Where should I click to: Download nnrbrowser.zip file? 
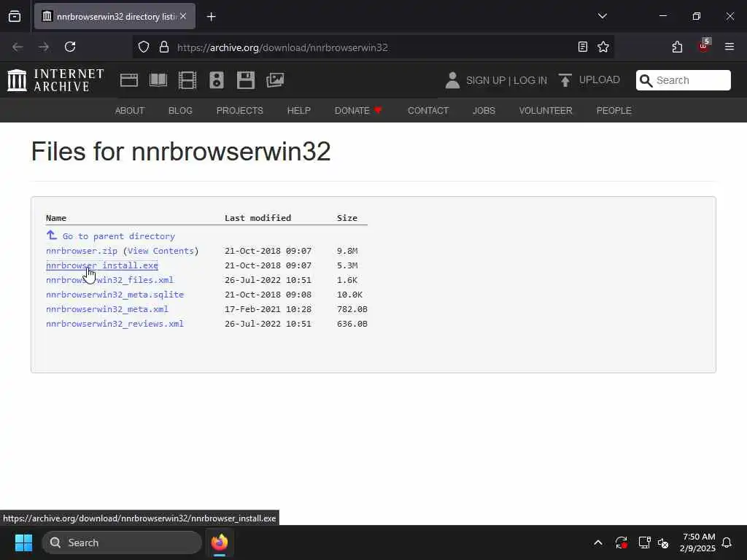[x=82, y=251]
